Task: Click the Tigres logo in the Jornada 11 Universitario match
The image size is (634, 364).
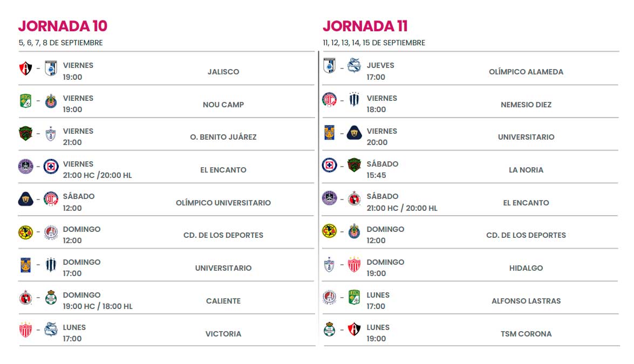Action: pos(329,133)
